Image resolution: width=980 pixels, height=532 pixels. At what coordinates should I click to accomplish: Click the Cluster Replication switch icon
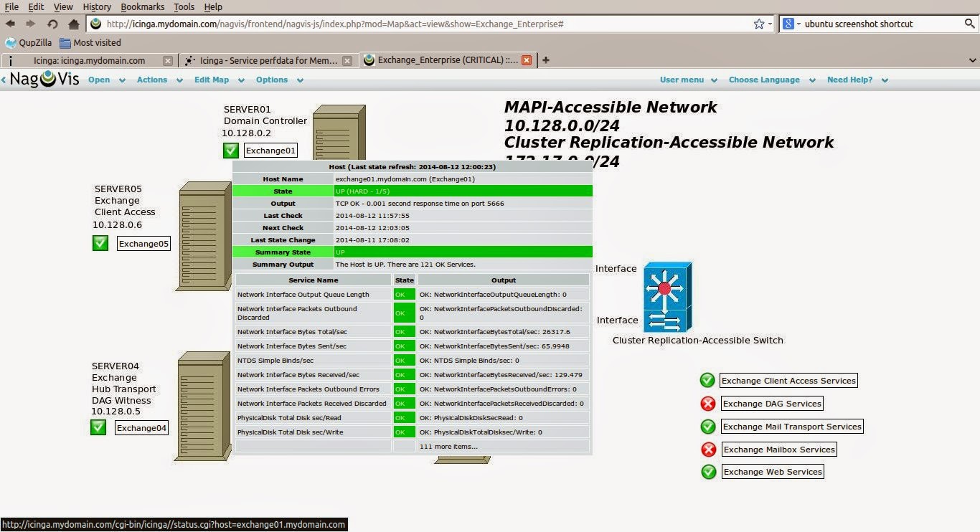coord(667,297)
